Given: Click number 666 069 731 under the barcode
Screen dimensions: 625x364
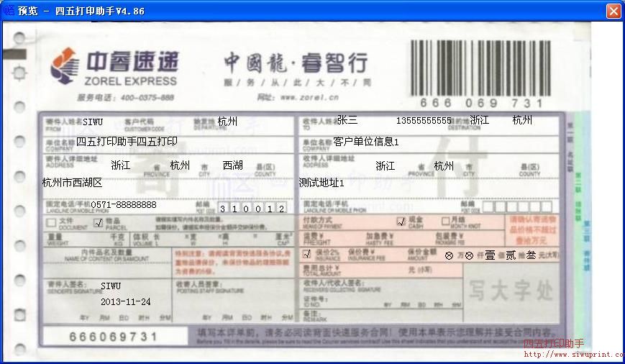Looking at the screenshot, I should 481,104.
